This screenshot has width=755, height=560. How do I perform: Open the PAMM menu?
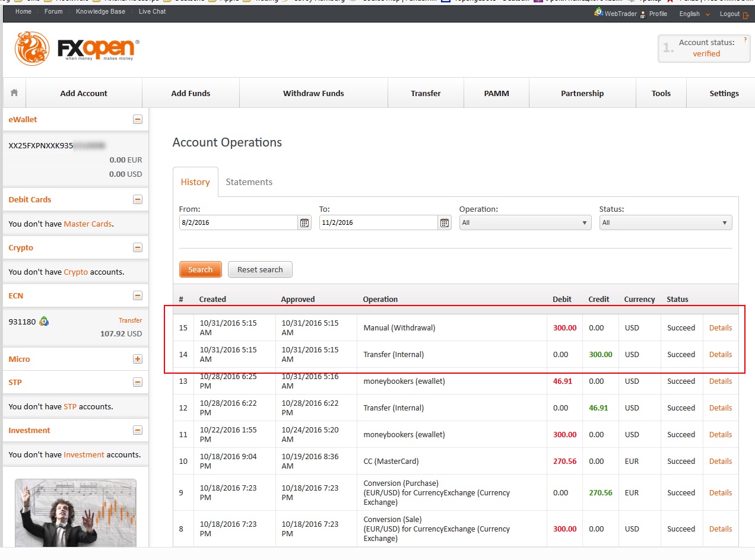pyautogui.click(x=496, y=93)
